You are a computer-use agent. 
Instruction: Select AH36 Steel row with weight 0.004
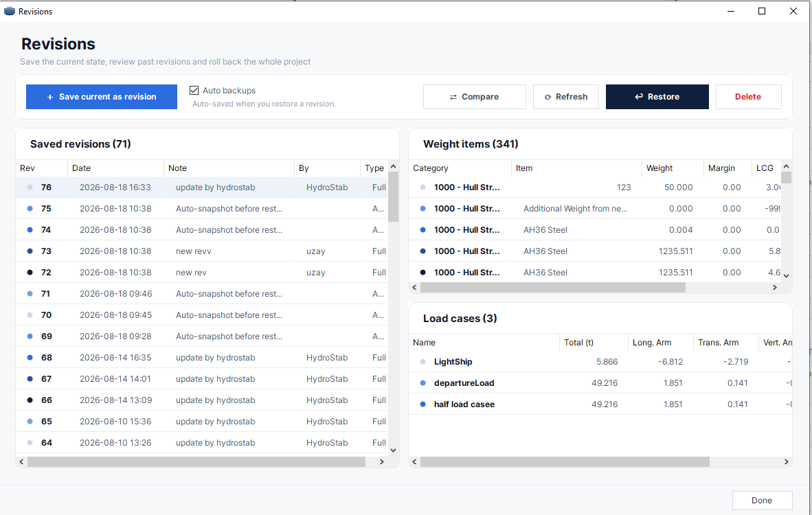[x=595, y=230]
